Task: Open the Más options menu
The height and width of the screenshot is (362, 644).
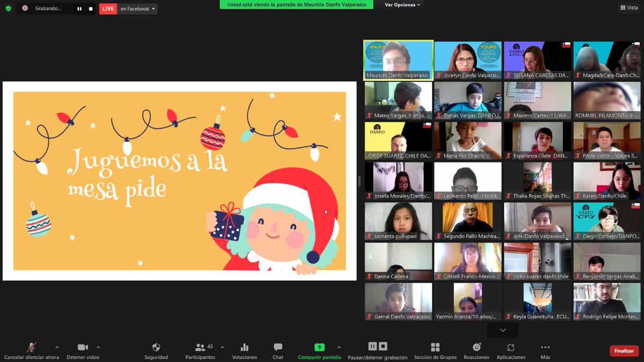Action: coord(545,351)
